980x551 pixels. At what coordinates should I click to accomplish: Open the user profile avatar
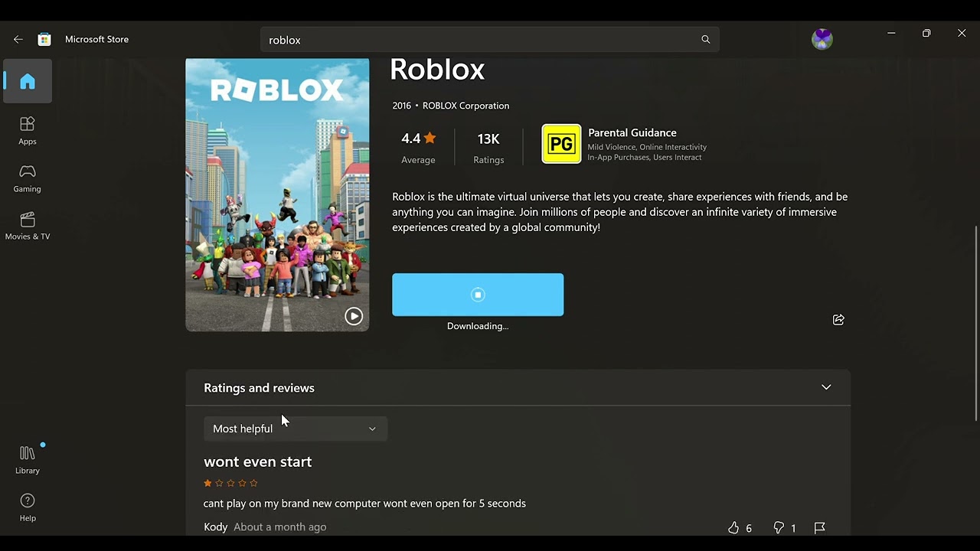pos(822,39)
